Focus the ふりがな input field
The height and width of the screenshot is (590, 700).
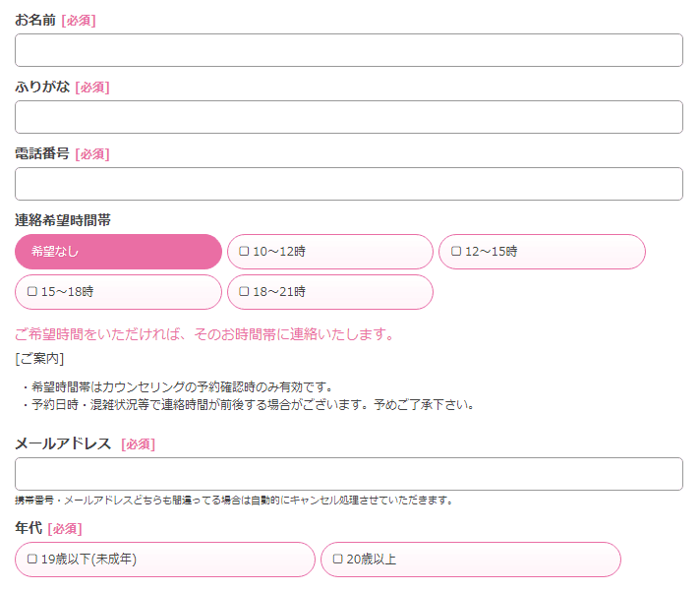point(348,117)
